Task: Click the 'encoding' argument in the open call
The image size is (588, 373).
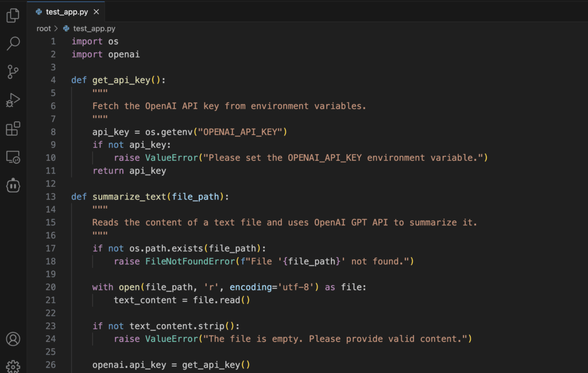Action: [x=251, y=287]
